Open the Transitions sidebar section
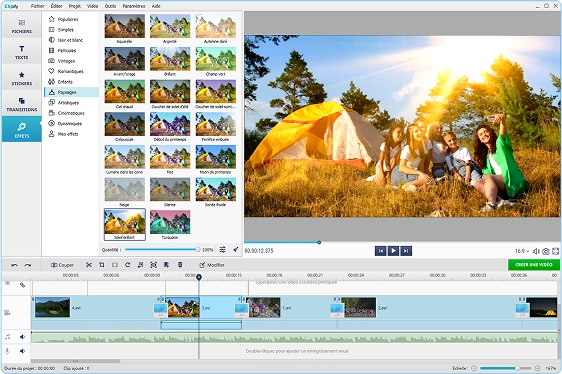This screenshot has height=374, width=562. pos(22,104)
